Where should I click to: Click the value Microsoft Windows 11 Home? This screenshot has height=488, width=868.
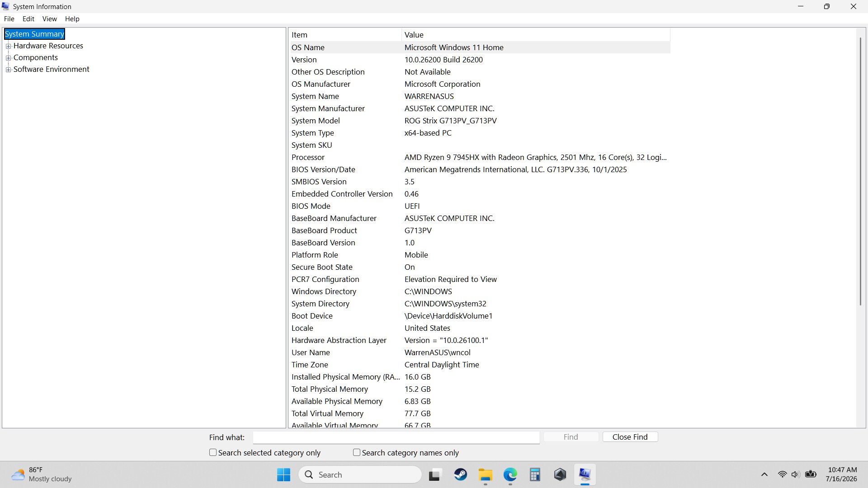point(454,47)
